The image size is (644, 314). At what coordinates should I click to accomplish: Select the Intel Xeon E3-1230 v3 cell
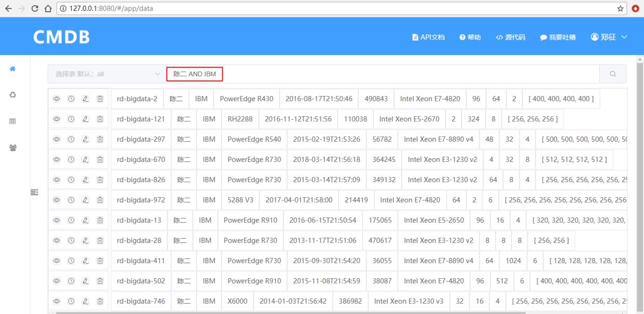409,301
